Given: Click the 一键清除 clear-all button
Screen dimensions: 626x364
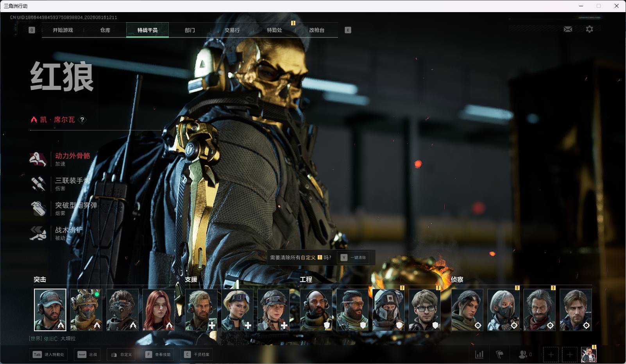Looking at the screenshot, I should (x=353, y=257).
